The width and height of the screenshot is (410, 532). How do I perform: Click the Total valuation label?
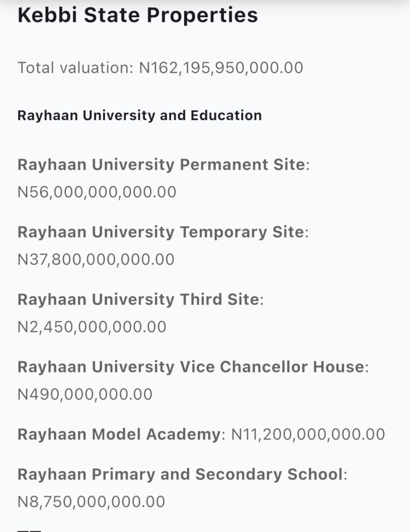(x=75, y=68)
